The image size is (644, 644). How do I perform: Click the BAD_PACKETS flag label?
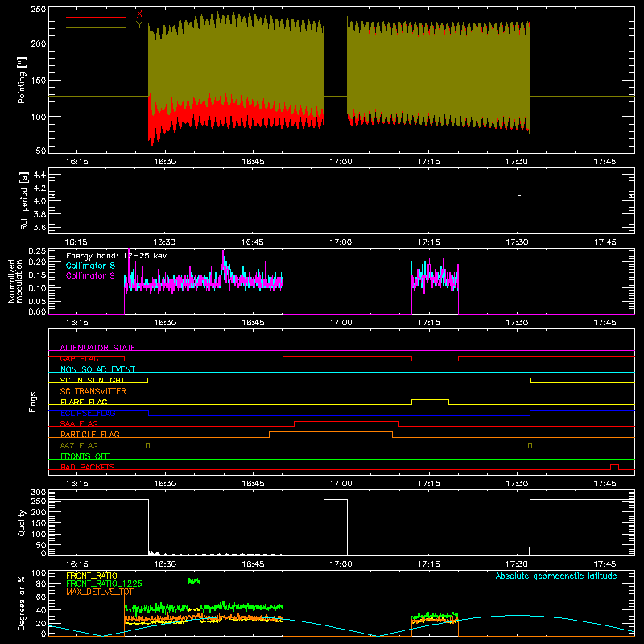[88, 467]
